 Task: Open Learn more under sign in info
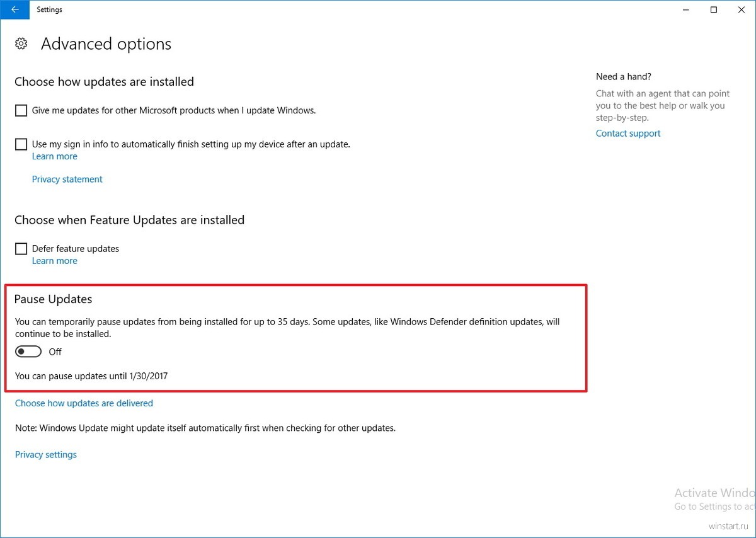point(55,156)
